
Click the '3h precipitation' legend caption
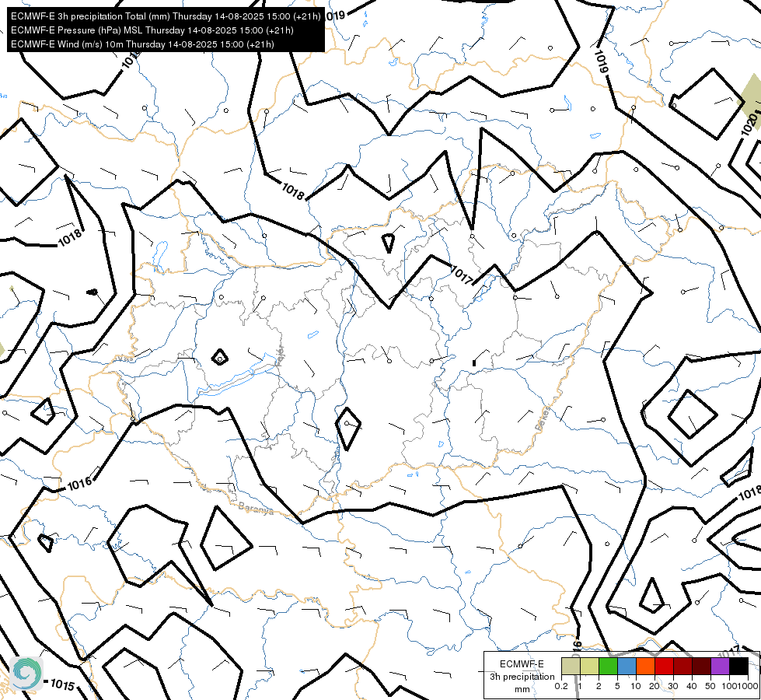(x=522, y=677)
